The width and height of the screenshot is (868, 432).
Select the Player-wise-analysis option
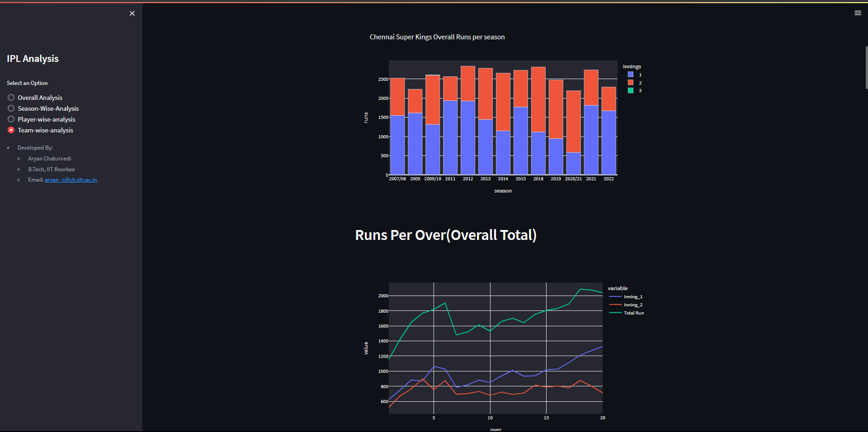pyautogui.click(x=10, y=119)
